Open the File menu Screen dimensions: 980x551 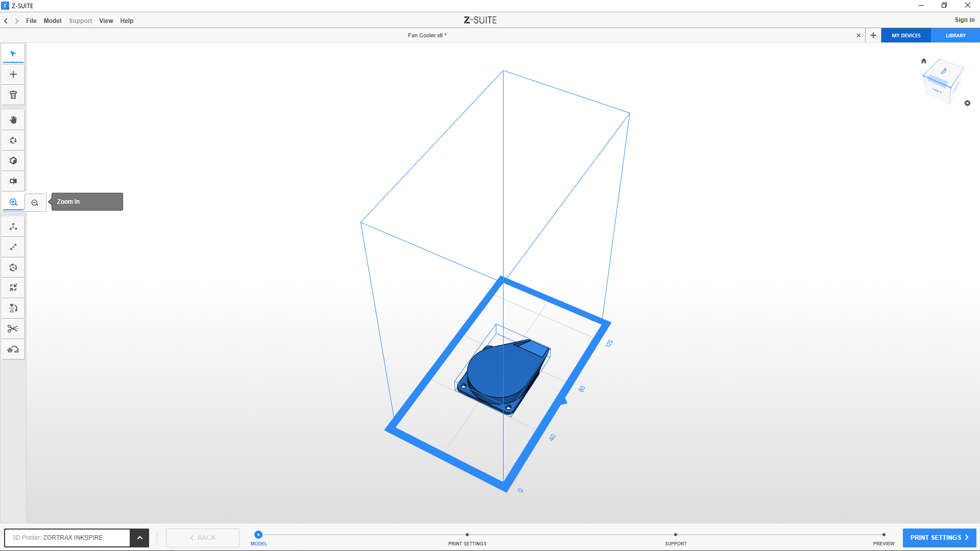[x=31, y=21]
